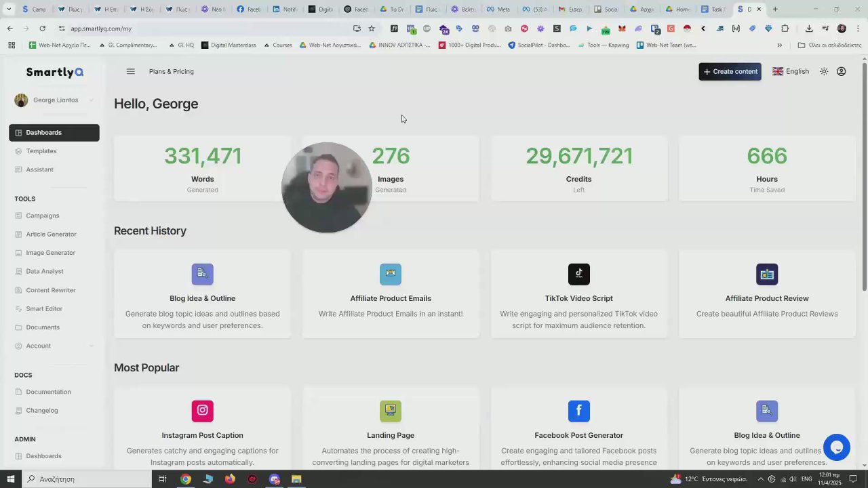Open the browser apps grid icon

(12, 45)
